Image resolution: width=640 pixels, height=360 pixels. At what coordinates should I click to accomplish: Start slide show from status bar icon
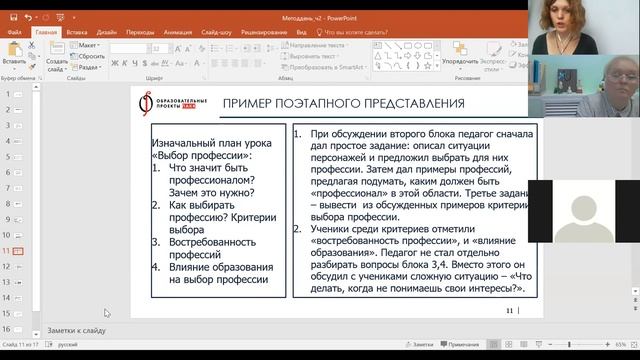coord(539,344)
